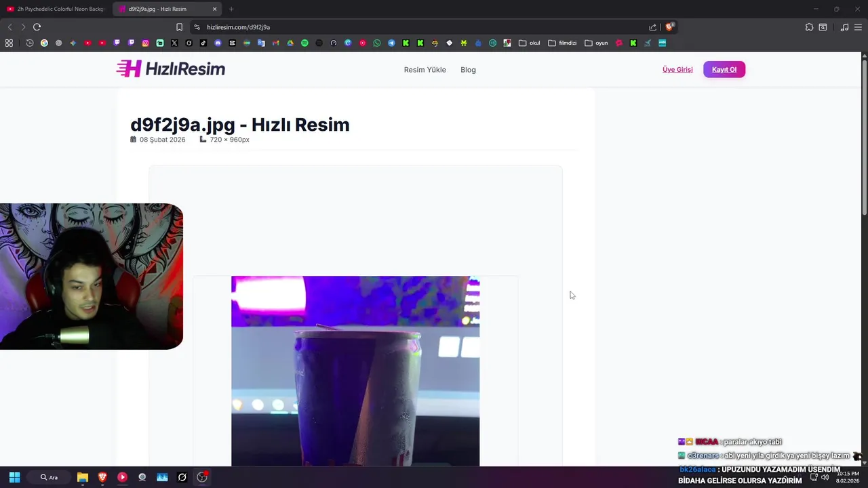This screenshot has height=488, width=868.
Task: Click the share page icon
Action: click(652, 27)
